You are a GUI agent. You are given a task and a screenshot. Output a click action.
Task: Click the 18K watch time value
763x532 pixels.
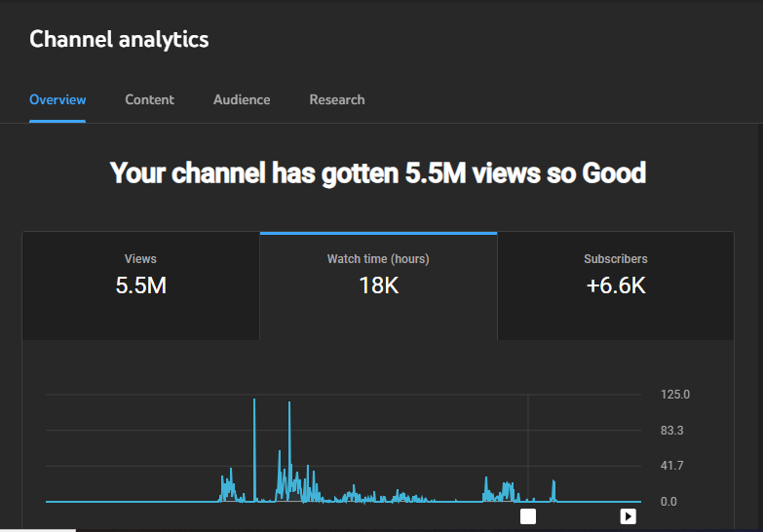[x=379, y=285]
